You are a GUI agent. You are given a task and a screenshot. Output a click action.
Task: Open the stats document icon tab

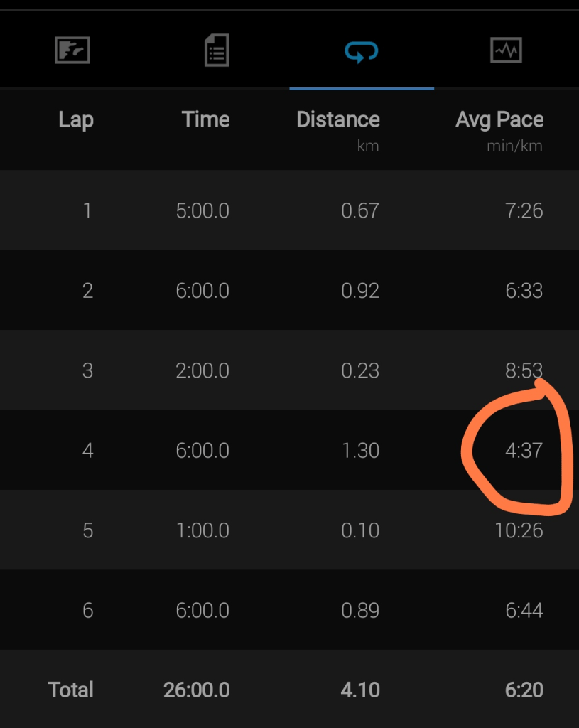(x=217, y=50)
